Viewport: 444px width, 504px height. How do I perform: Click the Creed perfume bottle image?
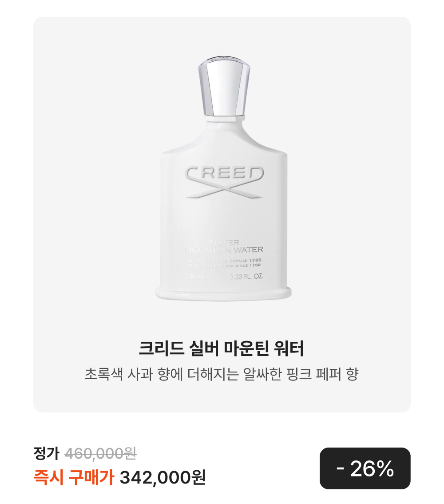tap(223, 178)
